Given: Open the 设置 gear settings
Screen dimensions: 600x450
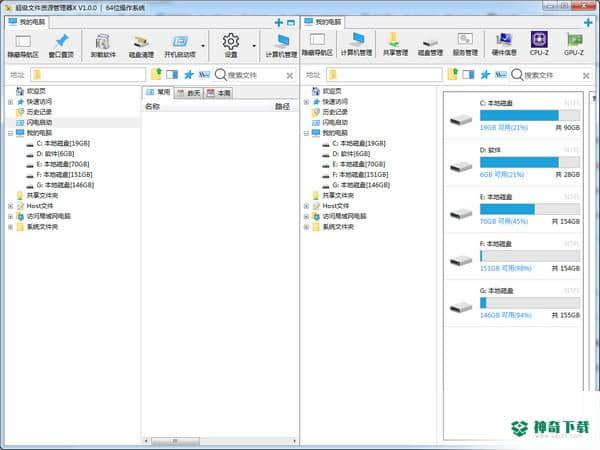Looking at the screenshot, I should [x=231, y=46].
